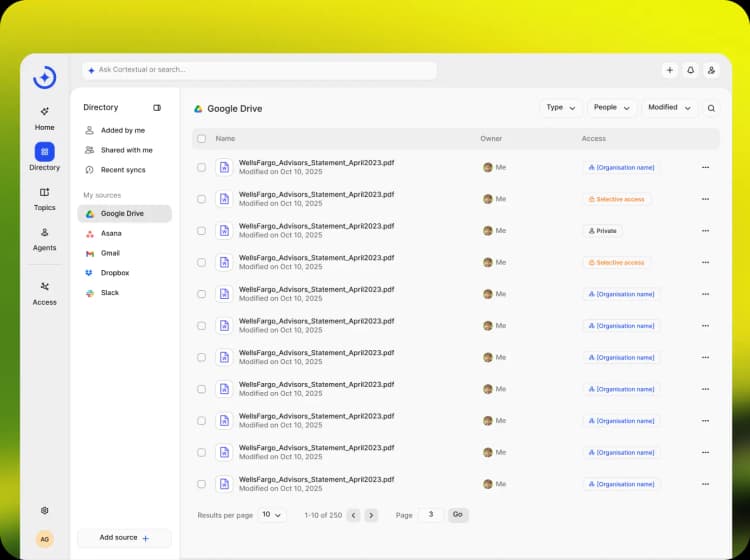Click the Access column header
The width and height of the screenshot is (750, 560).
pos(594,139)
